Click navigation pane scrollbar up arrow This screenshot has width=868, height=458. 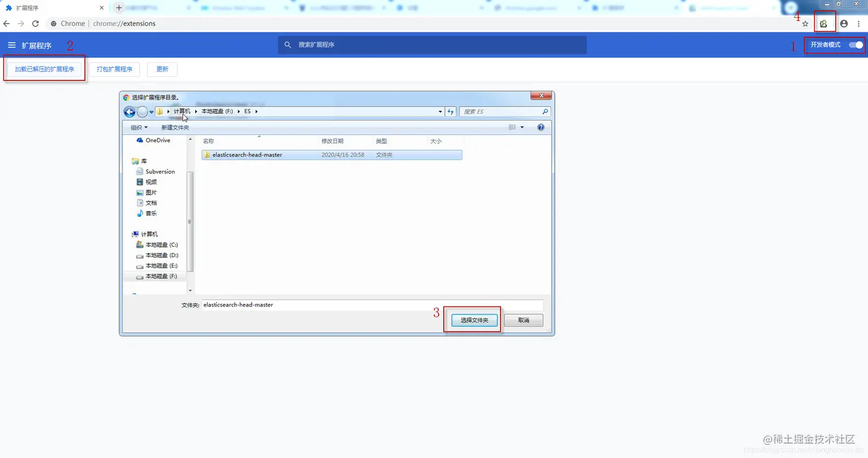(x=191, y=139)
